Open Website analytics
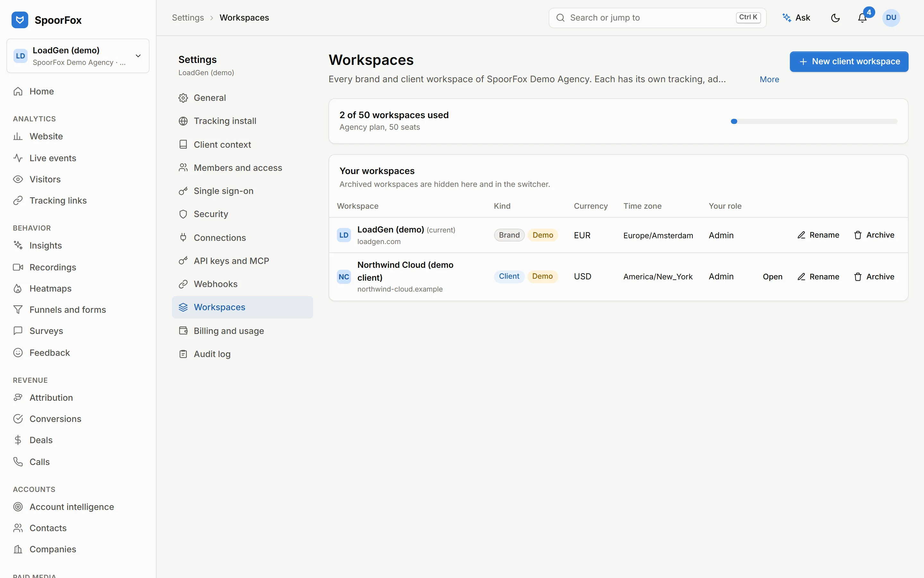Screen dimensions: 924x578 (78, 136)
